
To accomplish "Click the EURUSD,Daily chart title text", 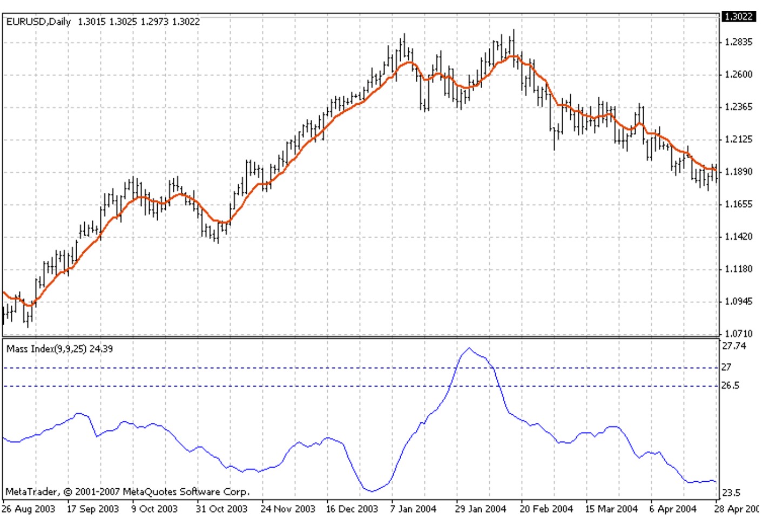I will click(38, 22).
